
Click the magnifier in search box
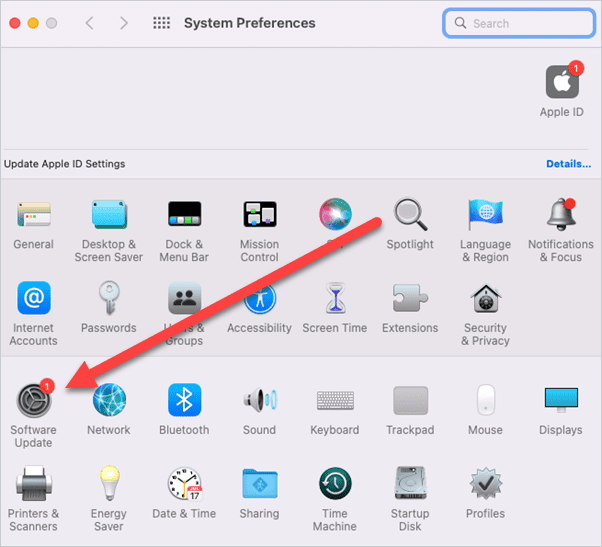point(460,23)
